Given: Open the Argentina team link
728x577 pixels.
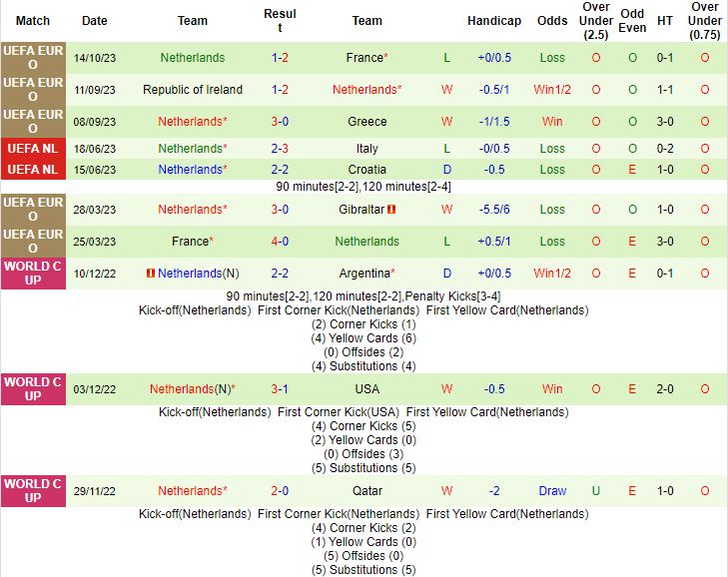Looking at the screenshot, I should click(364, 274).
